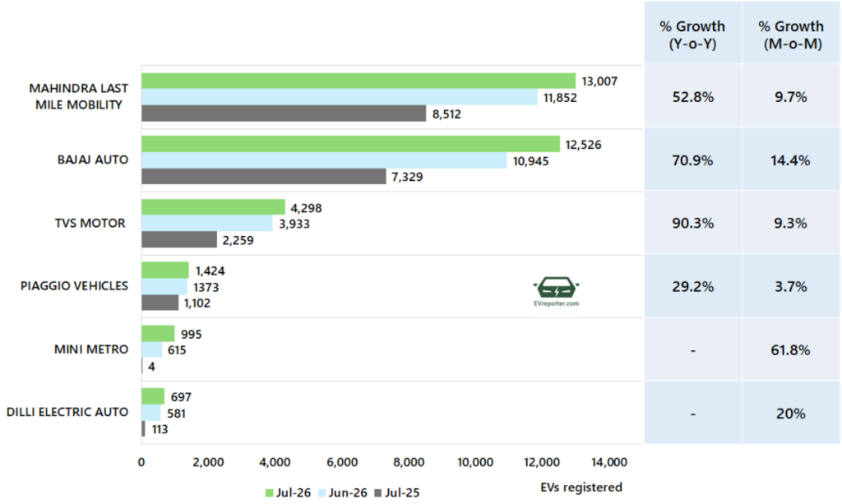Viewport: 842px width, 504px height.
Task: Click the Jul-26 legend text
Action: 294,492
